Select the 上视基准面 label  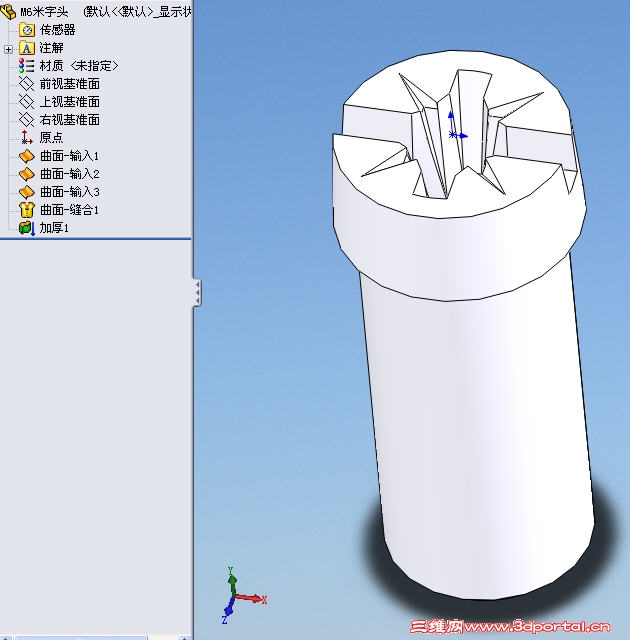point(70,102)
